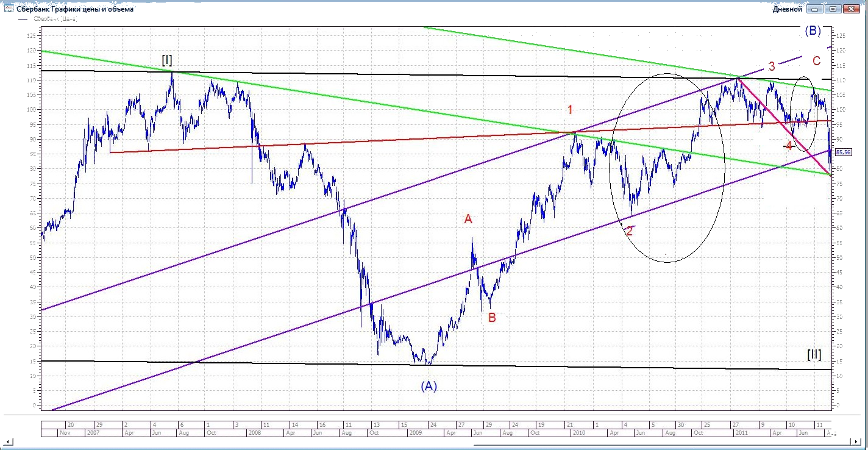Select the red wave label 2

[x=629, y=231]
